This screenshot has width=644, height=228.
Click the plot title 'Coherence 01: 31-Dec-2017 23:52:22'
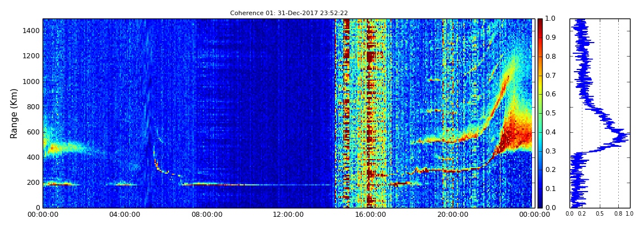288,13
